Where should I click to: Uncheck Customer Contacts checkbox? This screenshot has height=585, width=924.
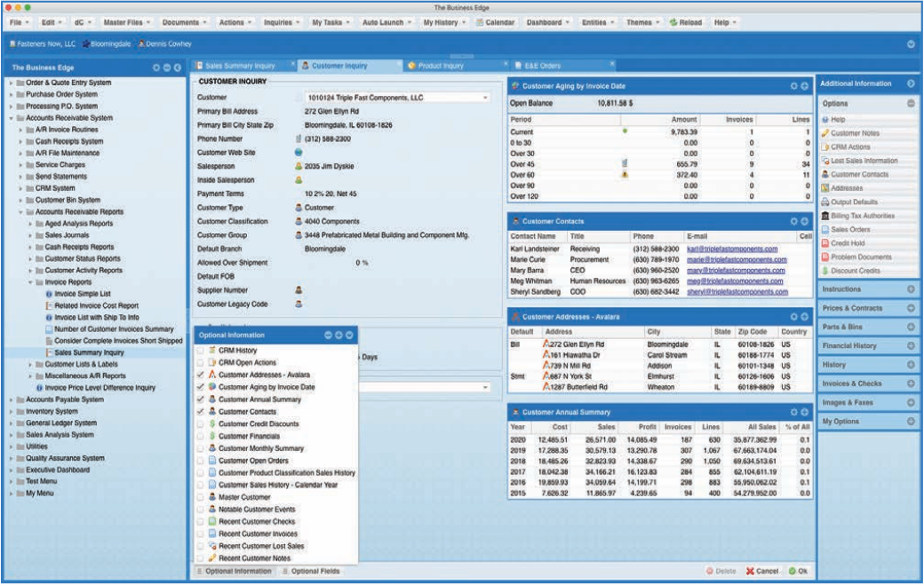click(x=201, y=412)
